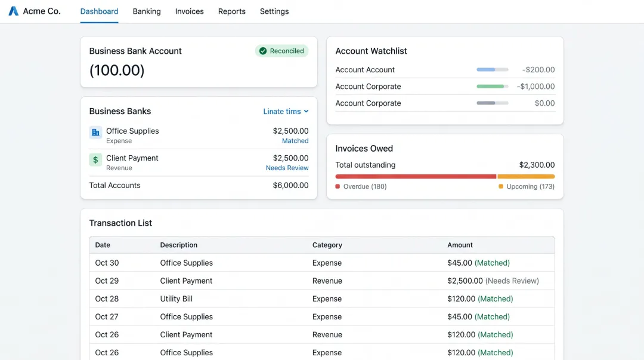Select the Oct 30 date cell

(107, 263)
